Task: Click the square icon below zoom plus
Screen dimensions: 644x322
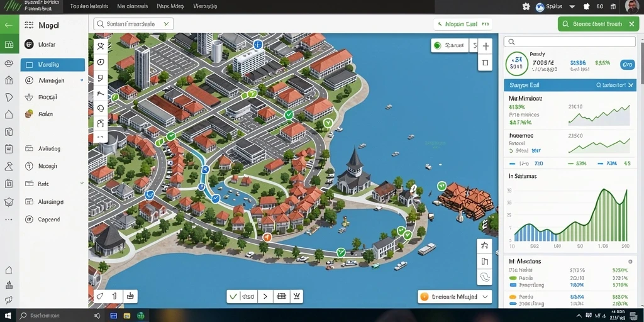Action: [486, 63]
